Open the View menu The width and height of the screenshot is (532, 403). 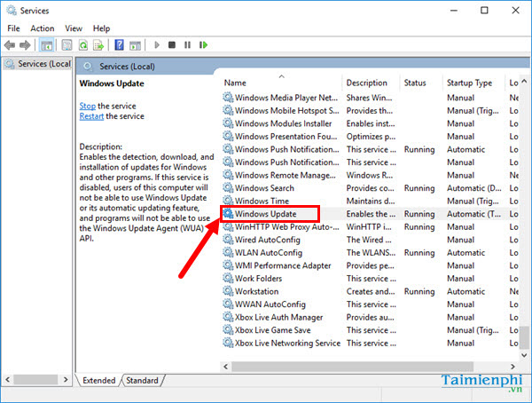pos(74,28)
